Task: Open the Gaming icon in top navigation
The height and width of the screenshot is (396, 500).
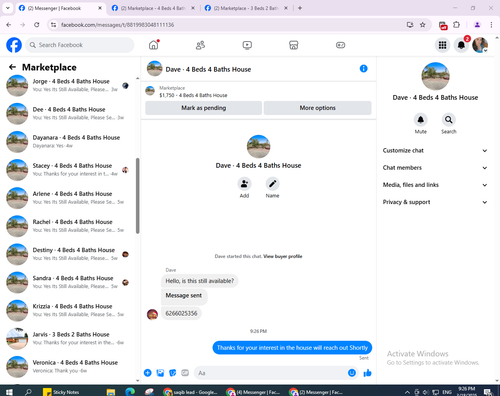Action: pyautogui.click(x=340, y=45)
